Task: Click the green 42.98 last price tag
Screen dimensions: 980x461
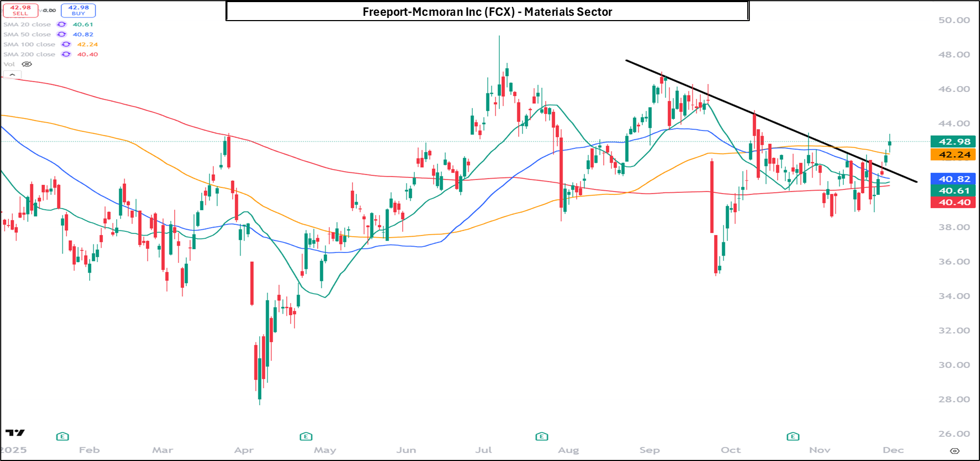Action: (x=954, y=142)
